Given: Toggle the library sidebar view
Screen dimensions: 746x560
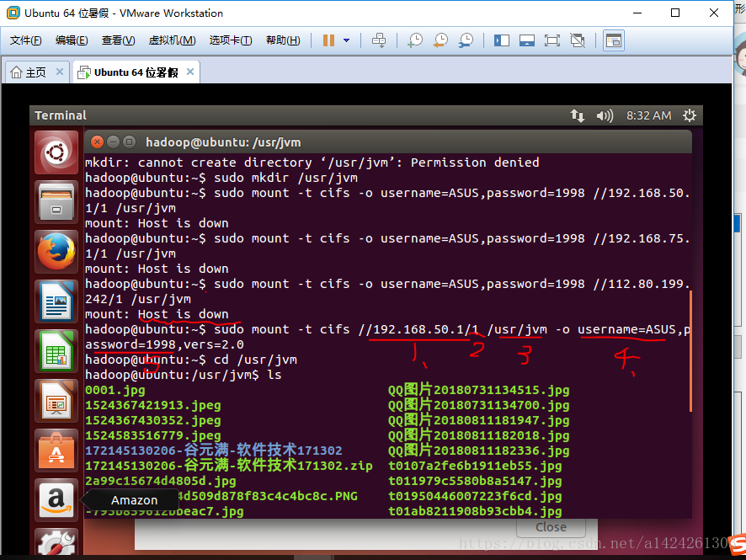Looking at the screenshot, I should click(502, 40).
